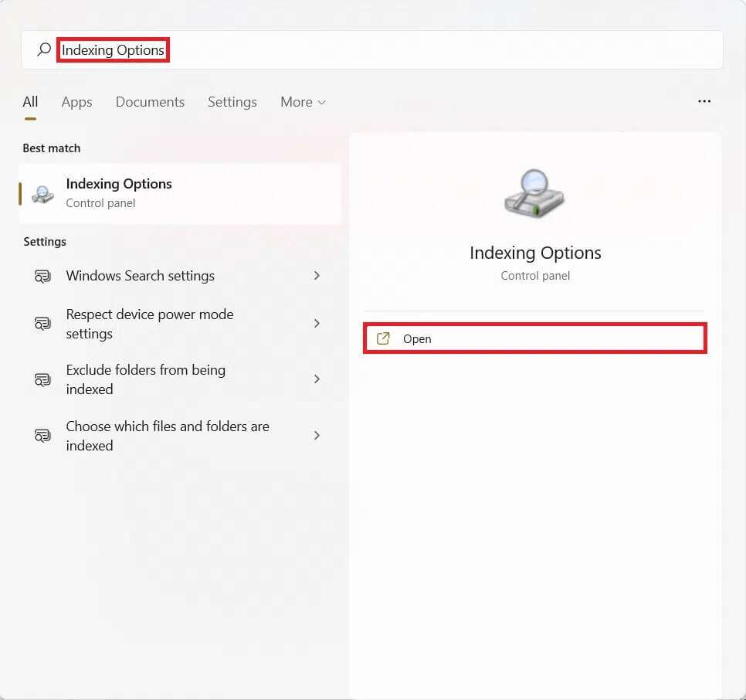Click Open button in preview pane

[534, 338]
